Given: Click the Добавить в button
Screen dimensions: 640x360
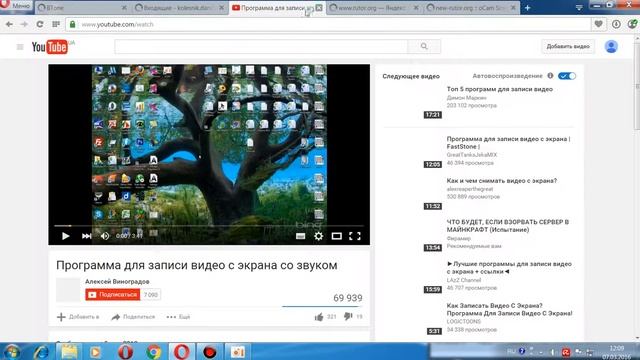Looking at the screenshot, I should pos(78,317).
